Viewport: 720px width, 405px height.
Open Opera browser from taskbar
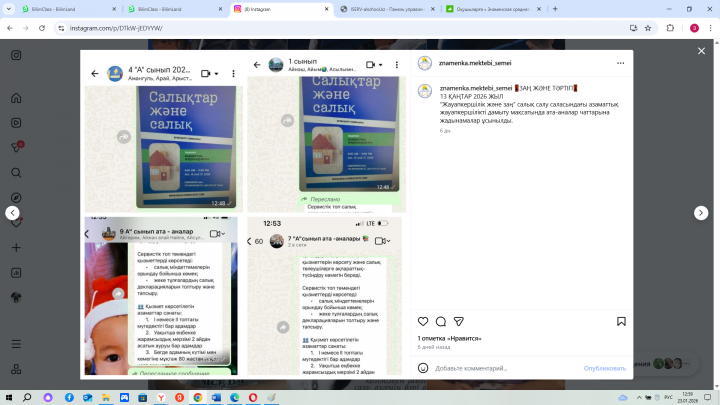(253, 397)
